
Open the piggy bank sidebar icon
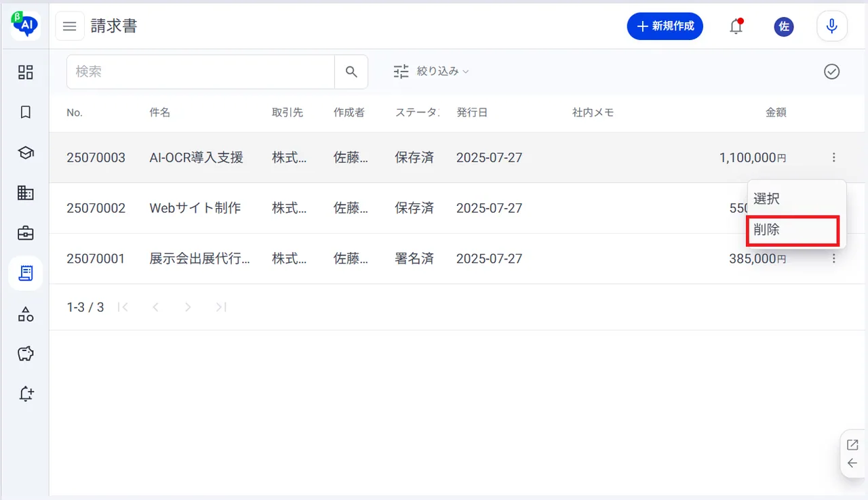(x=26, y=354)
